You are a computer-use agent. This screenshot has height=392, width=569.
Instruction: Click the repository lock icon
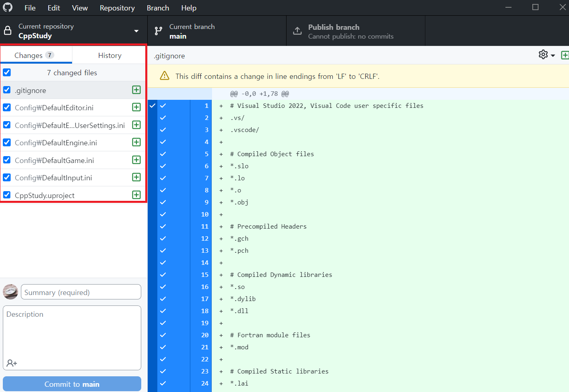(8, 31)
